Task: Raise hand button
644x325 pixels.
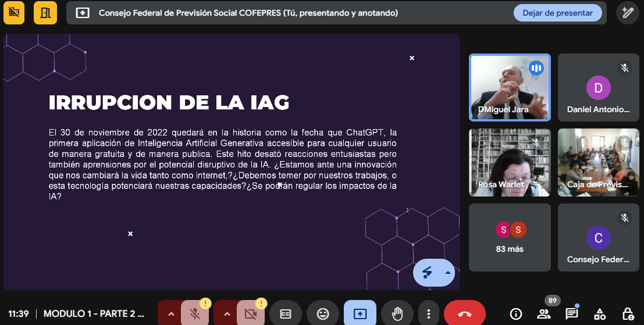Action: pyautogui.click(x=397, y=314)
